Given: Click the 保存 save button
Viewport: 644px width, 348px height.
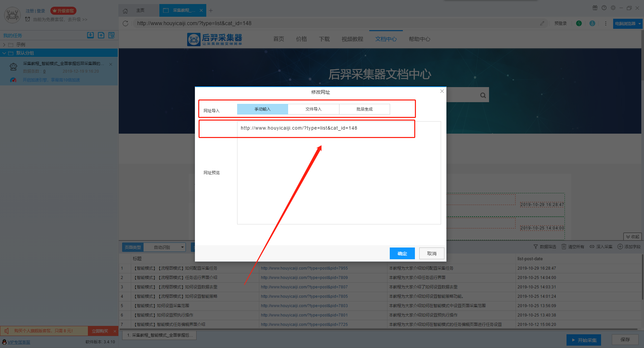Looking at the screenshot, I should 625,340.
